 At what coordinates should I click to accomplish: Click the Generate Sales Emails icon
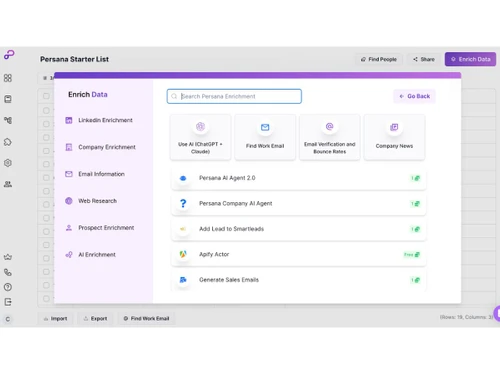pyautogui.click(x=183, y=280)
